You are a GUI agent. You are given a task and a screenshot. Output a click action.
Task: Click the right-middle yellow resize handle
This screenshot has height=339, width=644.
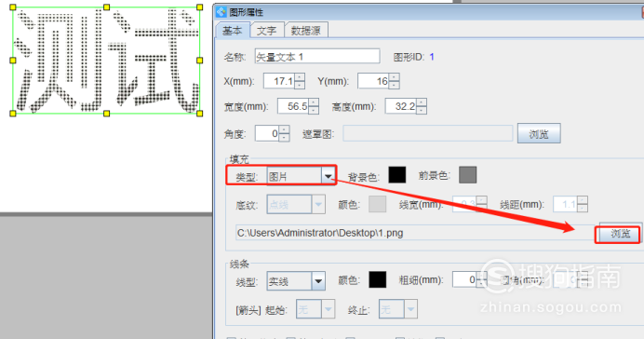(199, 61)
